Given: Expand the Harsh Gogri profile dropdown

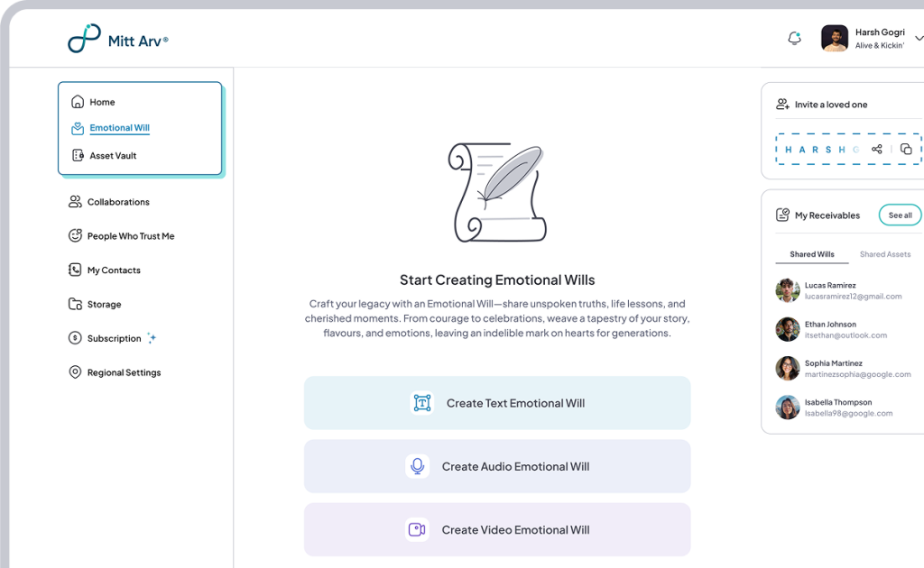Looking at the screenshot, I should tap(918, 39).
